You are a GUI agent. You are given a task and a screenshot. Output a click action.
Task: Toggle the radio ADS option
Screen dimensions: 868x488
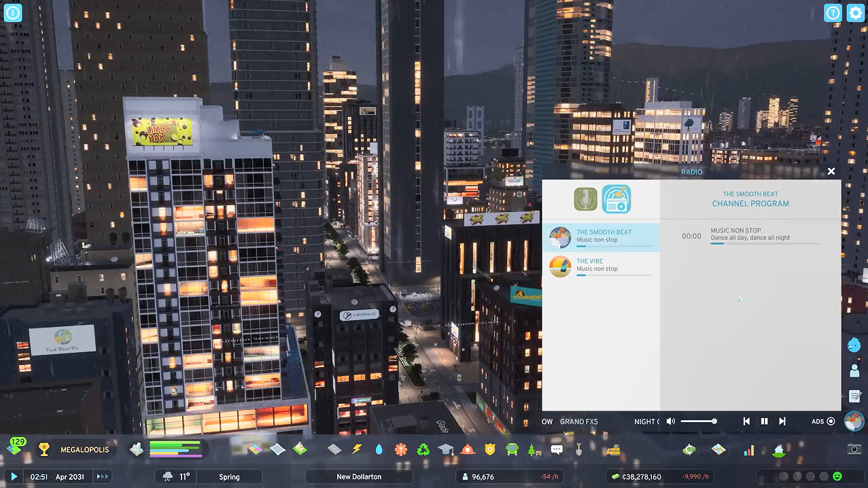831,421
